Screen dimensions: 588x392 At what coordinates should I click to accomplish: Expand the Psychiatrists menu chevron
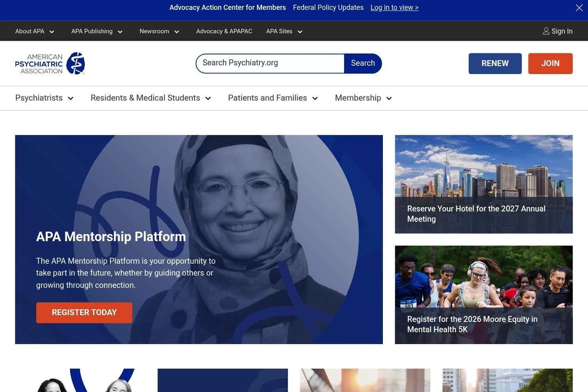[70, 99]
